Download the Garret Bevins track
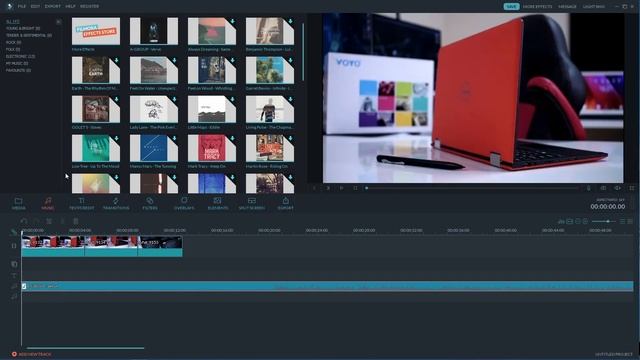 [290, 60]
